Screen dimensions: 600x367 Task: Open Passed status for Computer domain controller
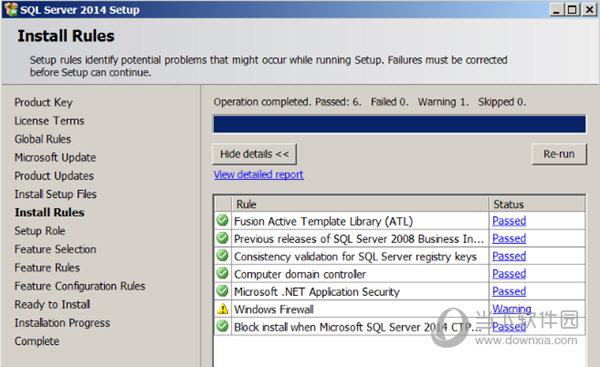click(x=509, y=274)
